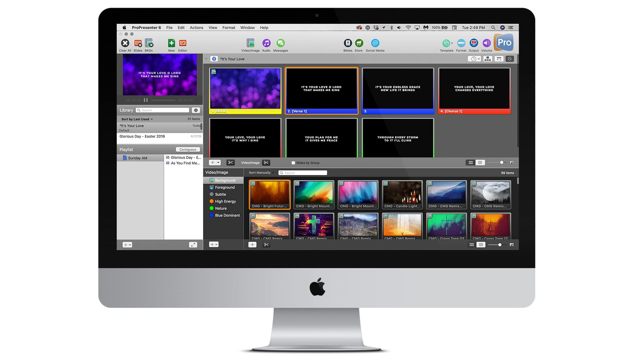Screen dimensions: 644x362
Task: Clear Slides using the toolbar icon
Action: [138, 43]
